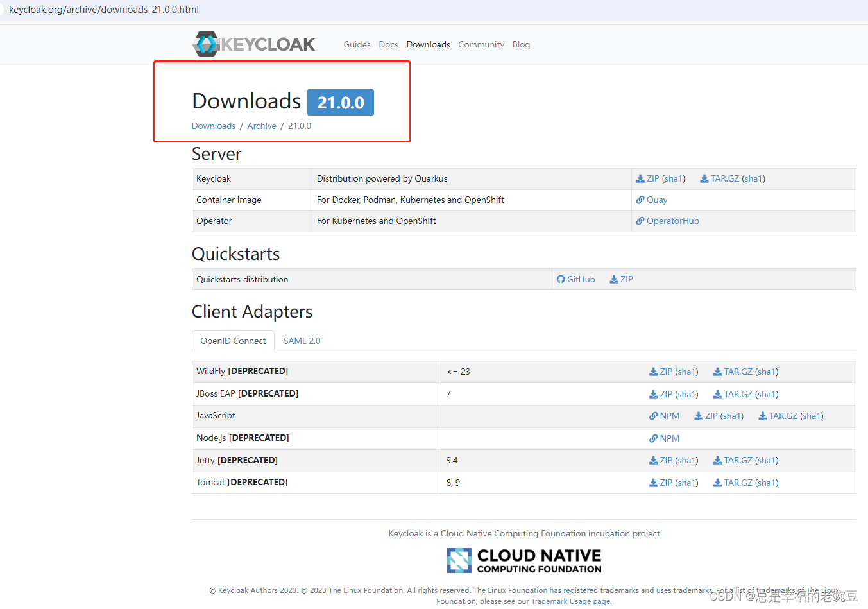Click the 'Client Adapters' heading
The width and height of the screenshot is (868, 609).
pos(252,311)
